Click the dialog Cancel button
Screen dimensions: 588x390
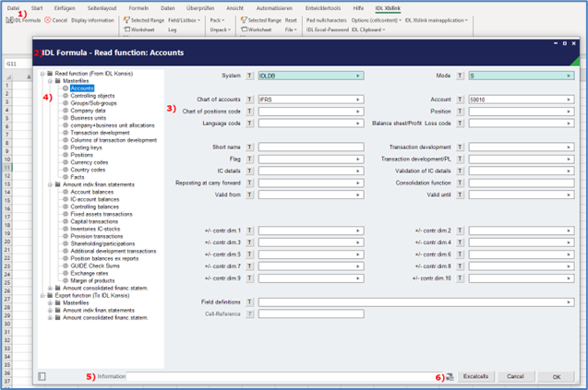coord(516,376)
